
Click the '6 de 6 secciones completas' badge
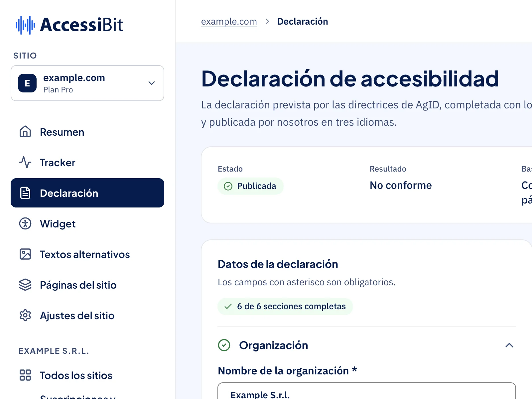pos(285,307)
